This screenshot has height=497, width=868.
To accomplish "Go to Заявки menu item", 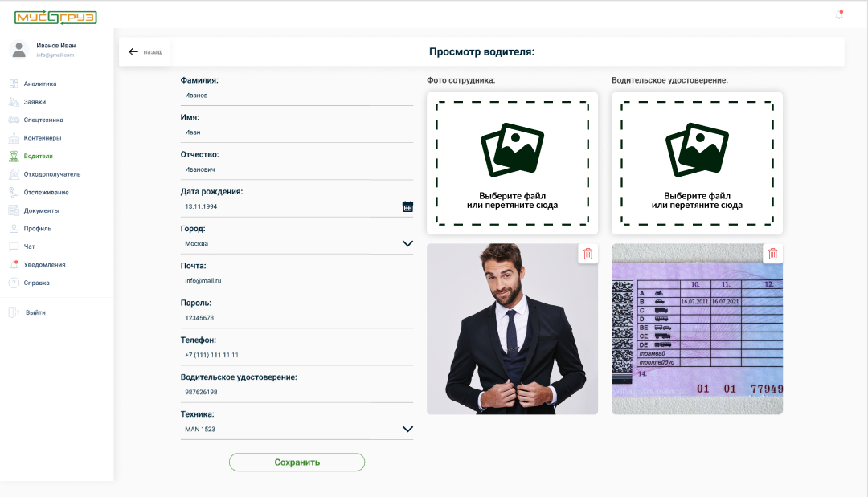I will point(35,102).
